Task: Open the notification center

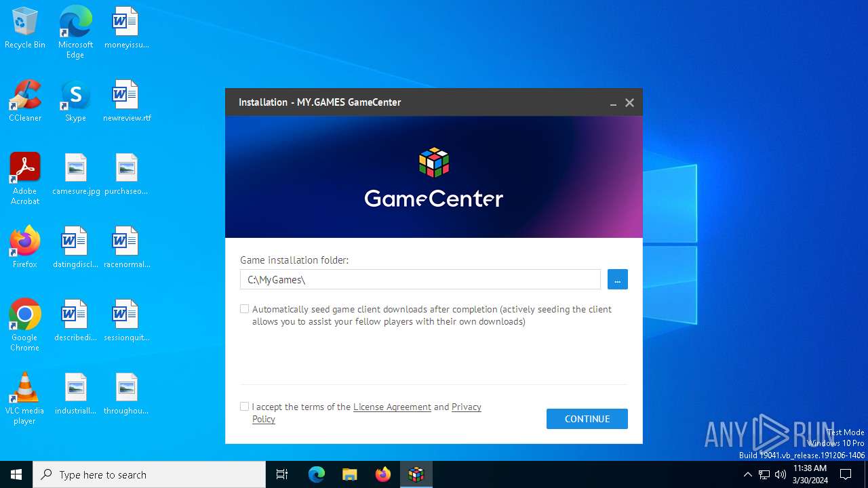Action: 846,474
